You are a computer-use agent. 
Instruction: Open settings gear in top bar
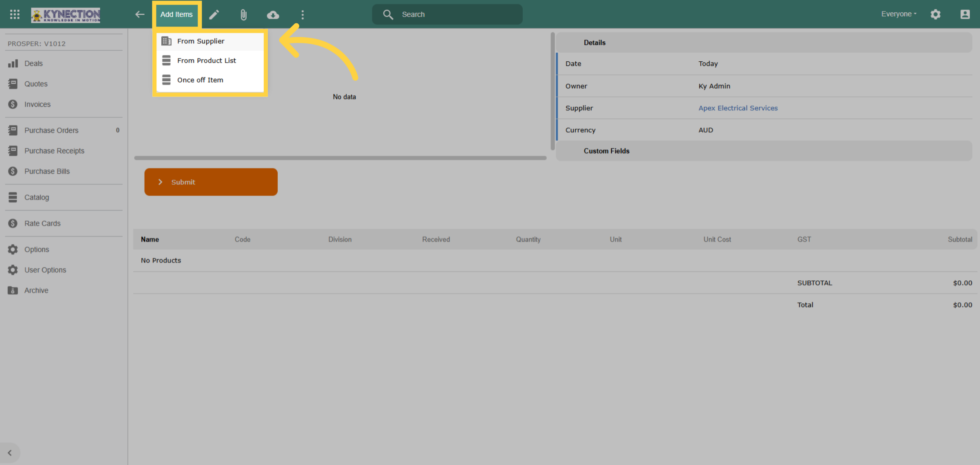coord(935,14)
